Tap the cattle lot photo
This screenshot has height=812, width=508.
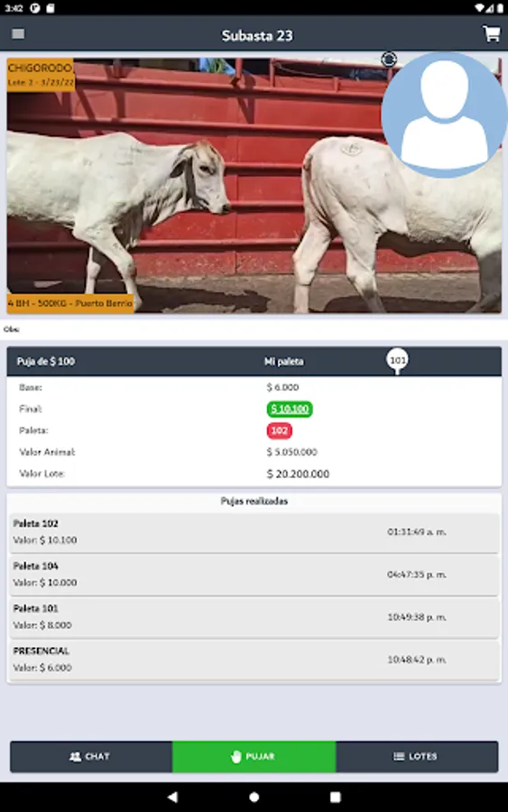coord(254,185)
